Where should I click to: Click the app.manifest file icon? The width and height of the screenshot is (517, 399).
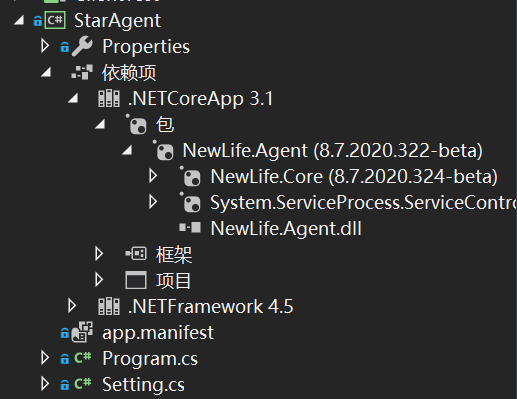click(82, 332)
